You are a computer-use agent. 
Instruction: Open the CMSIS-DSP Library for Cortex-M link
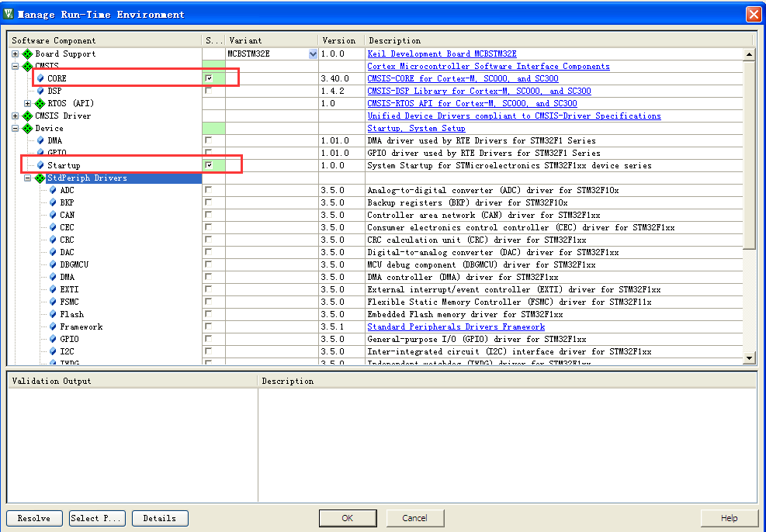pyautogui.click(x=480, y=92)
